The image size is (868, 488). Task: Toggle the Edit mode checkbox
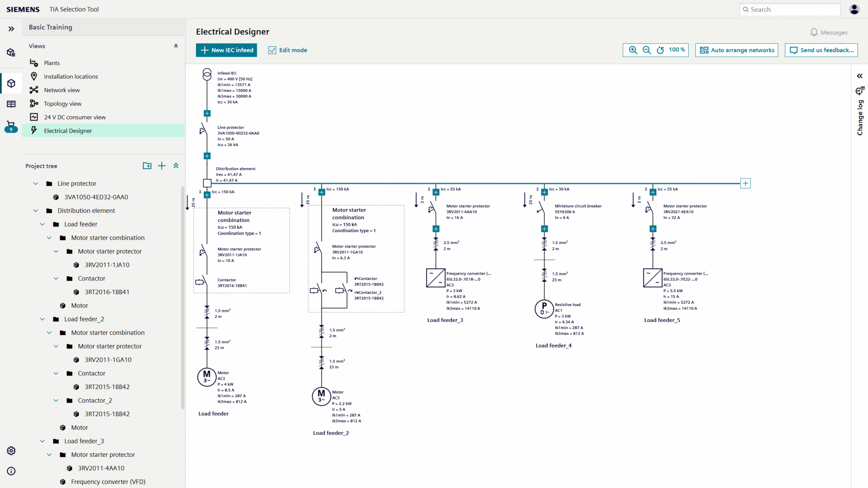272,50
